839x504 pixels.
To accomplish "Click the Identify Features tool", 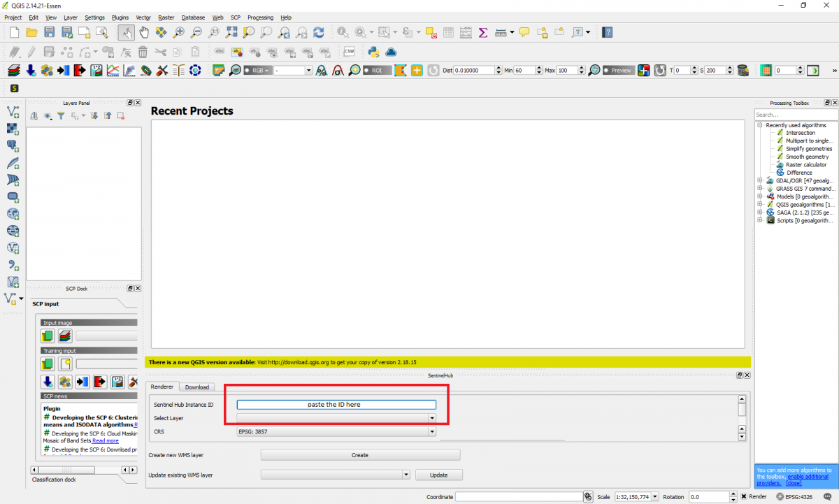I will point(343,32).
